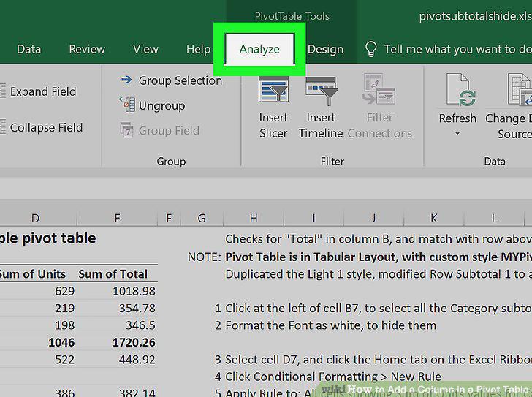Select the column J header

coord(373,218)
